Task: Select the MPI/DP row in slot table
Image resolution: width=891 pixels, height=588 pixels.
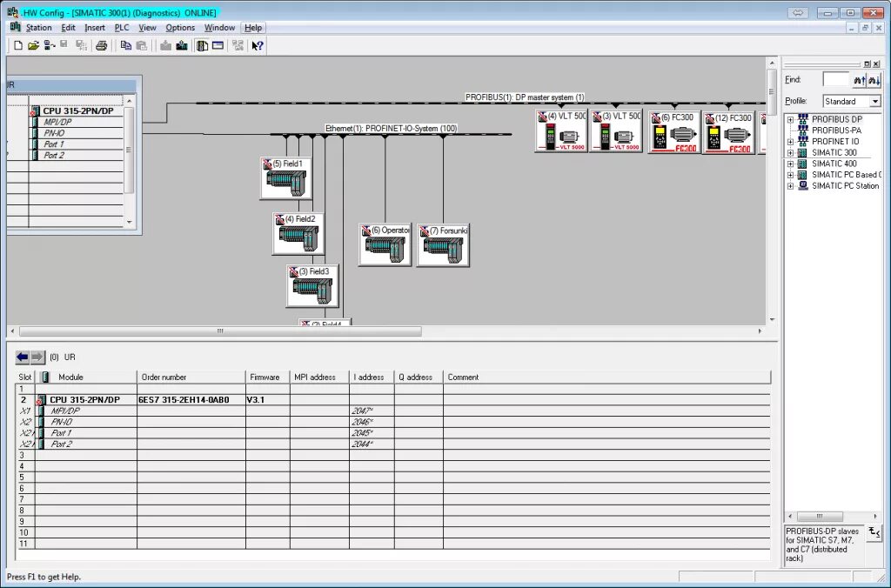Action: [393, 411]
